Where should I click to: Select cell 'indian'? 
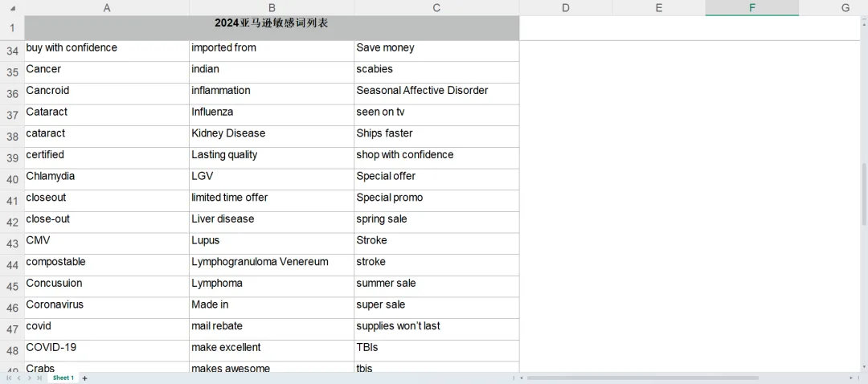pos(272,72)
